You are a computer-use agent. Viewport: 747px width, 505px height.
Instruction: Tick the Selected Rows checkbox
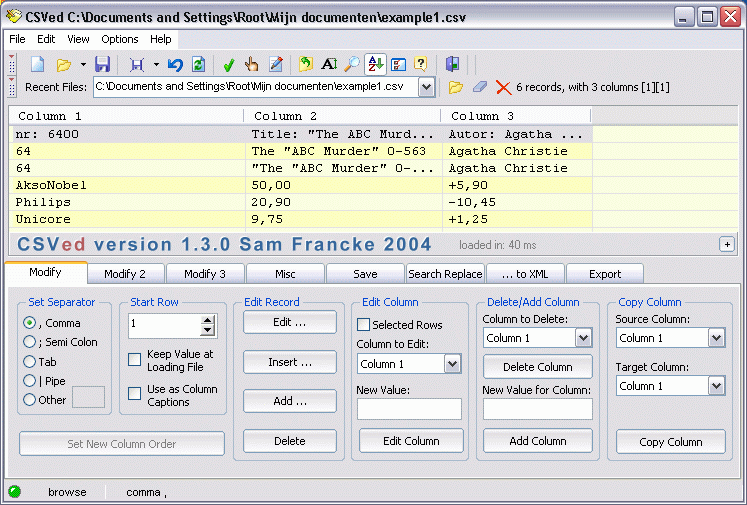tap(364, 325)
